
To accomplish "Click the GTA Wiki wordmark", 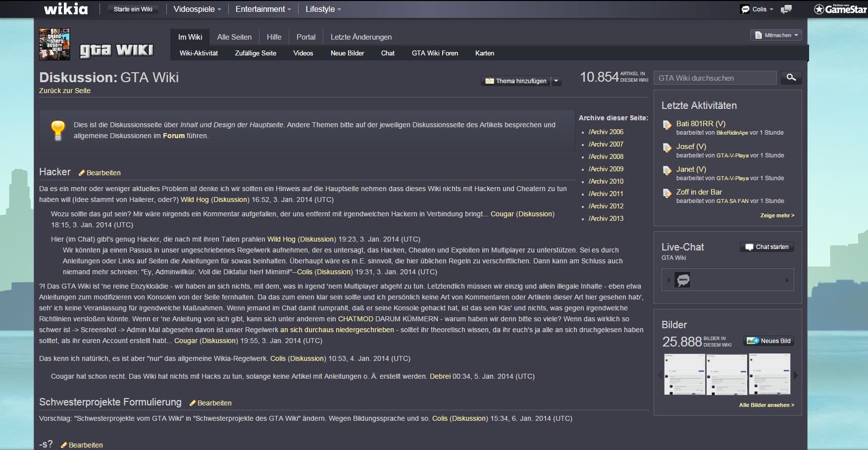I will (x=116, y=50).
